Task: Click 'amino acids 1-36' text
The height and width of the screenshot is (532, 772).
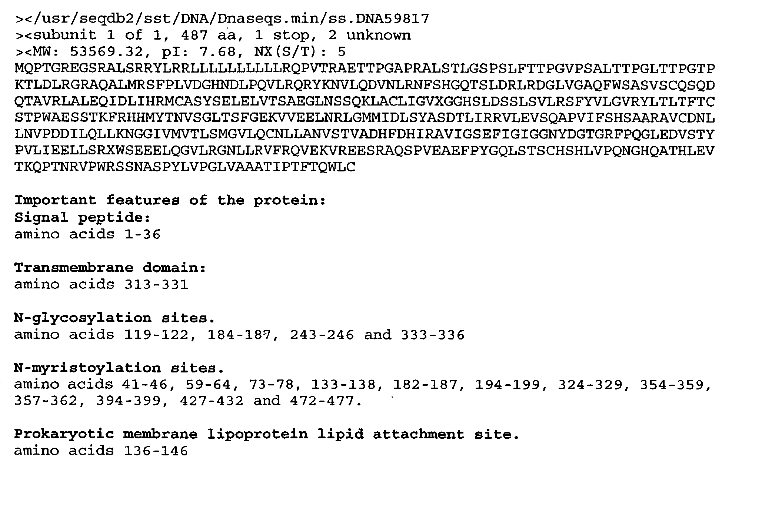Action: (87, 234)
